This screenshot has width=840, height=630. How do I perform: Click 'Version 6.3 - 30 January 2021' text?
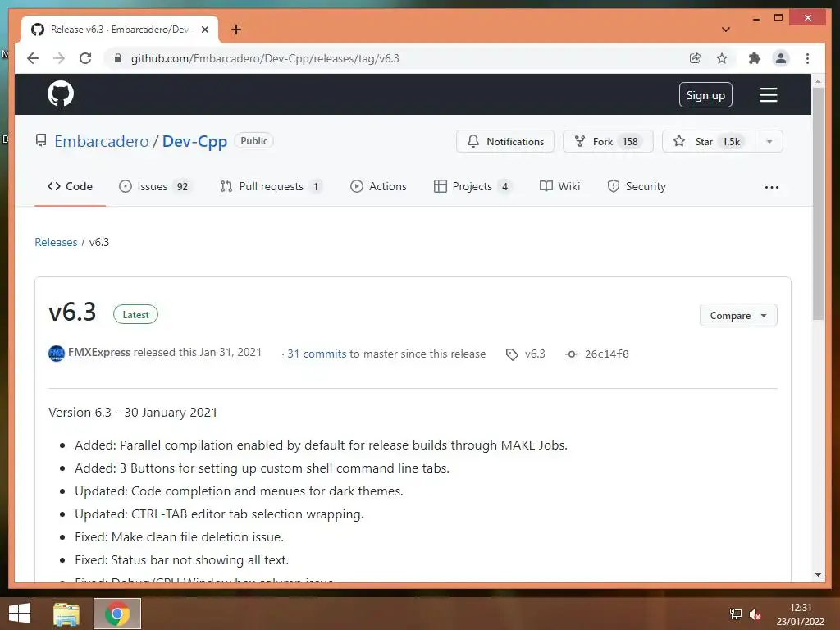pyautogui.click(x=133, y=413)
